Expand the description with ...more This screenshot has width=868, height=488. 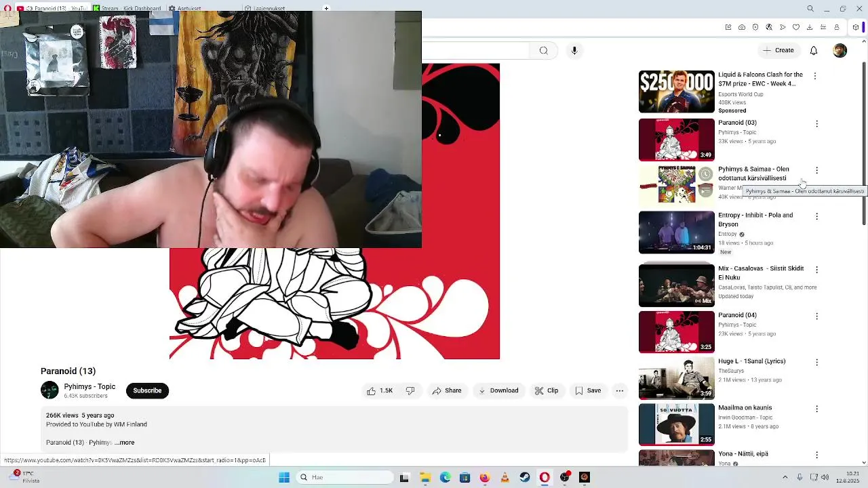pos(125,443)
